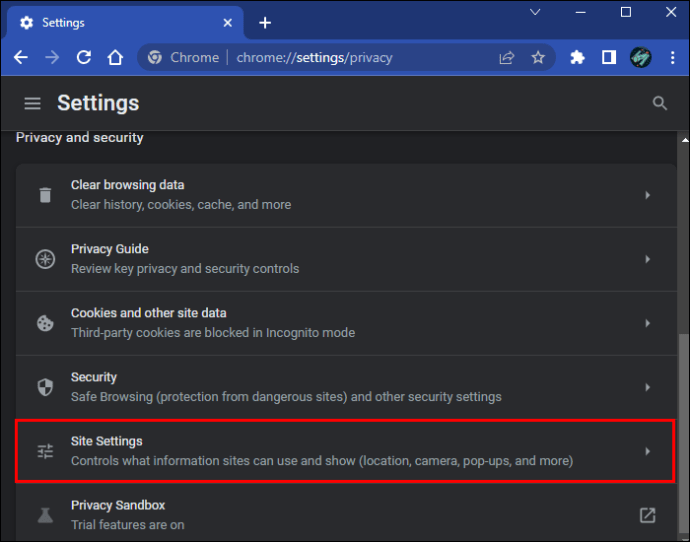Open Privacy Sandbox external link icon
The image size is (690, 542).
click(647, 515)
